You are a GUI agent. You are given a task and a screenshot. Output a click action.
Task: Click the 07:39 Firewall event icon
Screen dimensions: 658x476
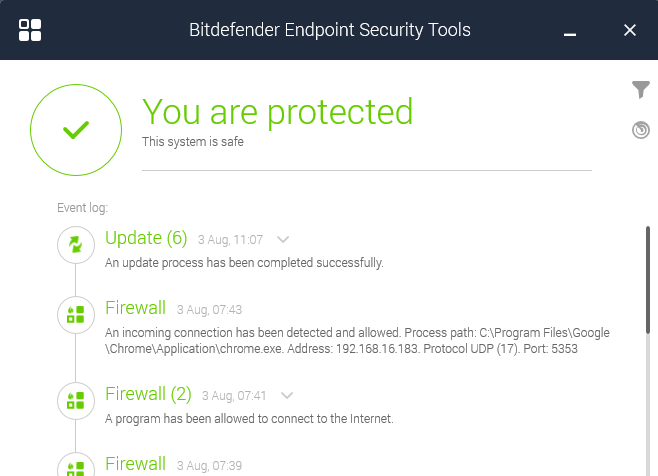coord(75,467)
